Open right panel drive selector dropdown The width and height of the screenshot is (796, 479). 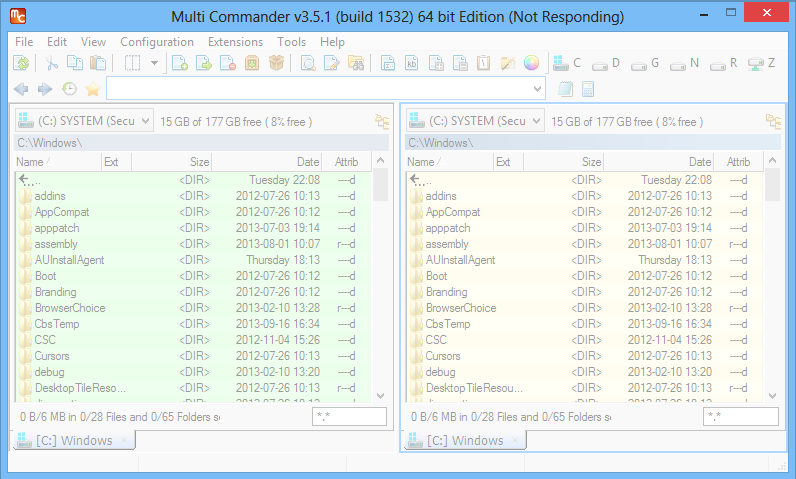click(x=475, y=121)
